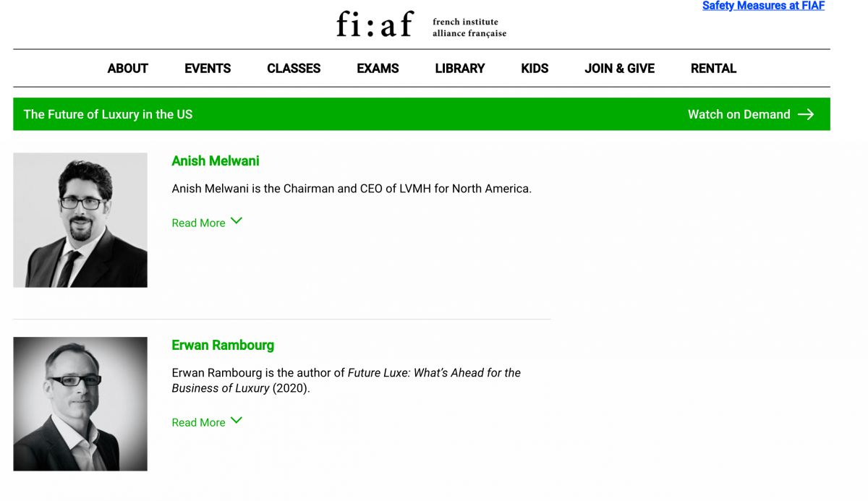Click Anish Melwani's portrait photo
This screenshot has width=868, height=501.
pos(80,219)
